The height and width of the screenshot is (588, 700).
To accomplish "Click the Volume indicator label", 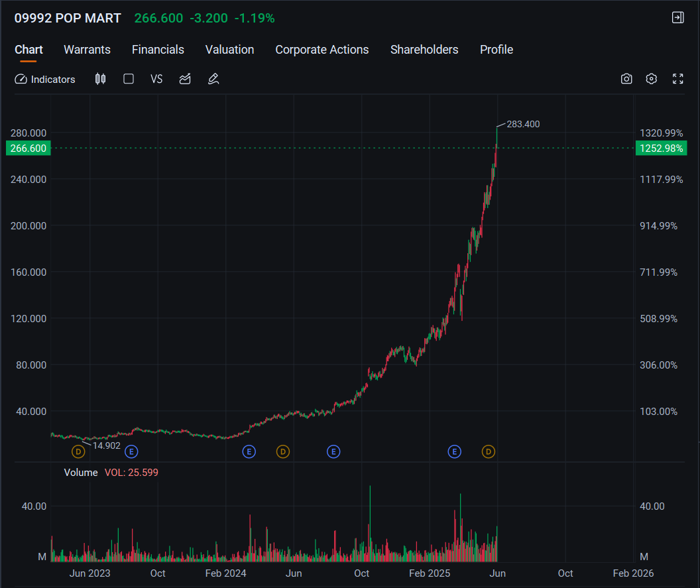I will (81, 473).
